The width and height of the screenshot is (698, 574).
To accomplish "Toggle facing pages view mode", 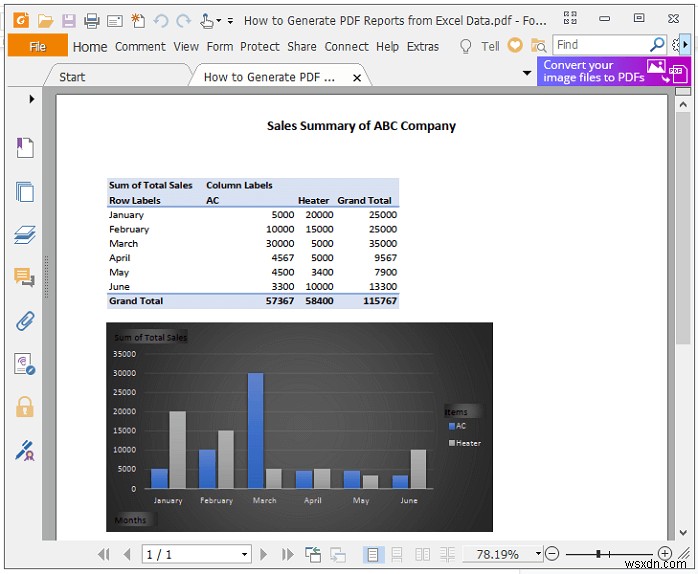I will pos(422,554).
